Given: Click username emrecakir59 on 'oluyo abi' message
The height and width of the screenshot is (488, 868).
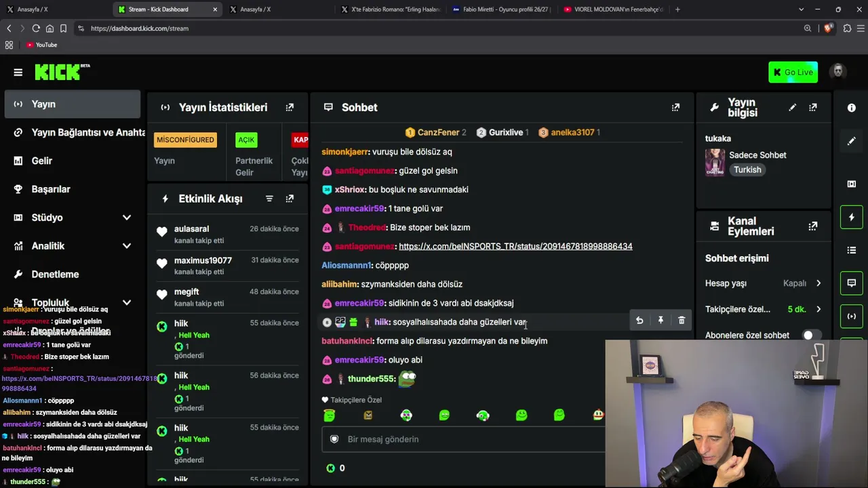Looking at the screenshot, I should click(359, 360).
